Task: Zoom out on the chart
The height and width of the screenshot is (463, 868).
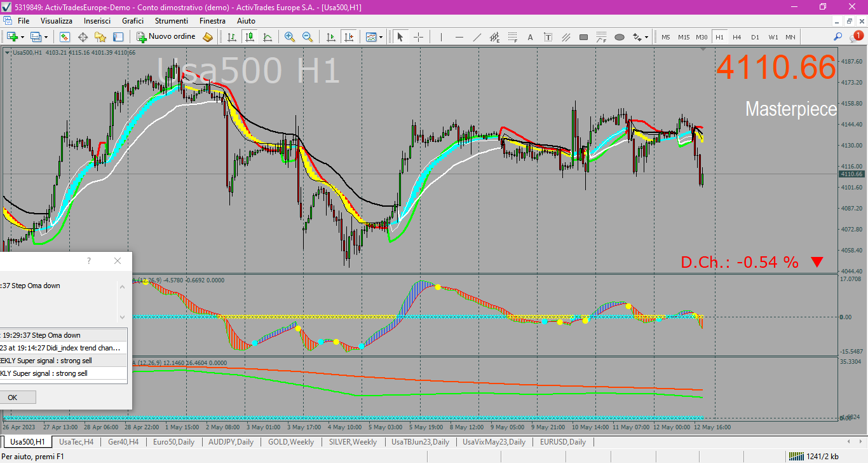Action: coord(308,37)
